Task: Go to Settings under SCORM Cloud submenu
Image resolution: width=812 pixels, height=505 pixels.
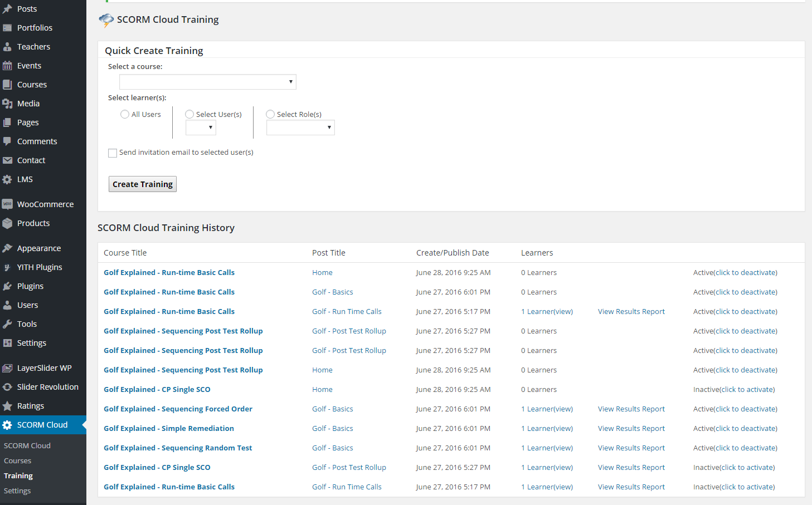Action: [x=17, y=491]
